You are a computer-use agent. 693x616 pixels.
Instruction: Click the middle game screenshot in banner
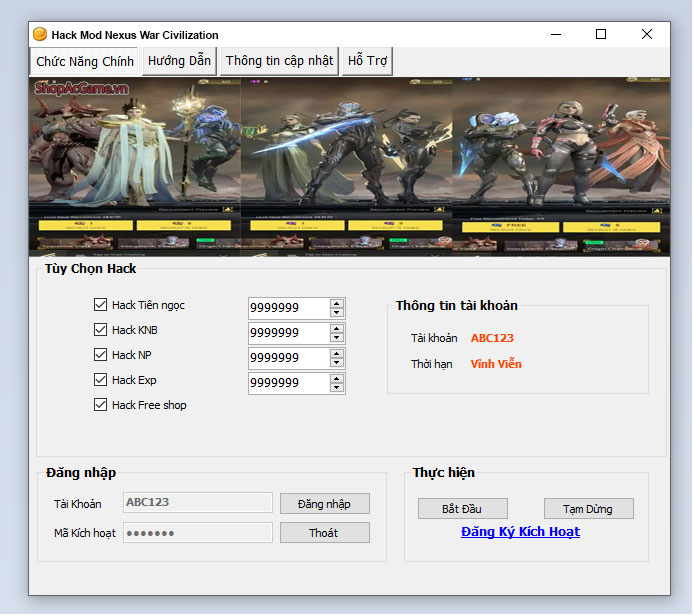(x=346, y=167)
